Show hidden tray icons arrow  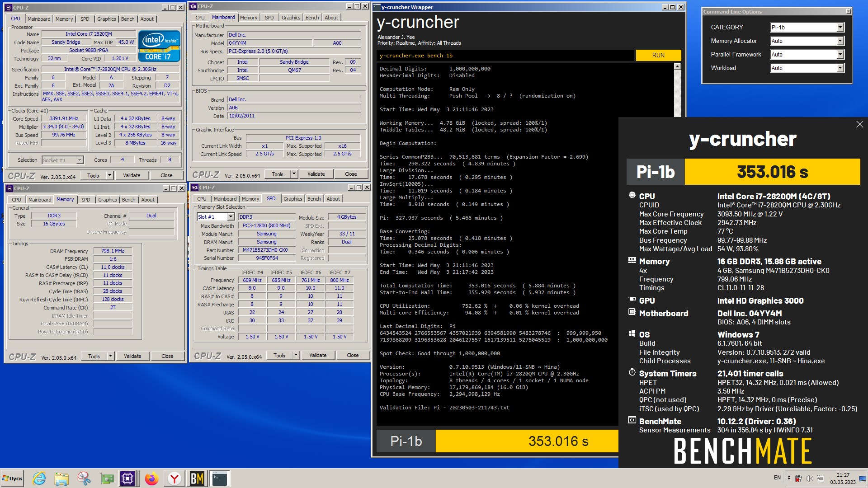[789, 478]
